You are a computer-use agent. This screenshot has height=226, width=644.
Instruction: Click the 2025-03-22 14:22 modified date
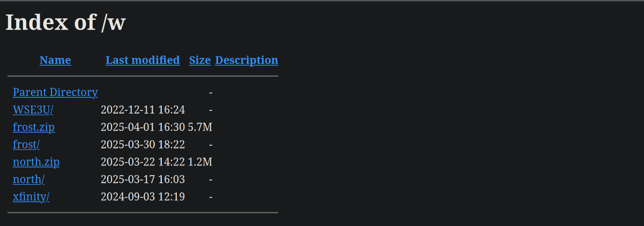pos(143,162)
